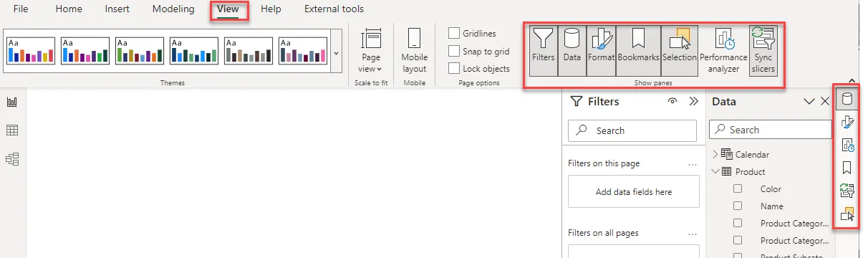868x258 pixels.
Task: Apply the fourth theme with navy and teal bars
Action: (194, 52)
